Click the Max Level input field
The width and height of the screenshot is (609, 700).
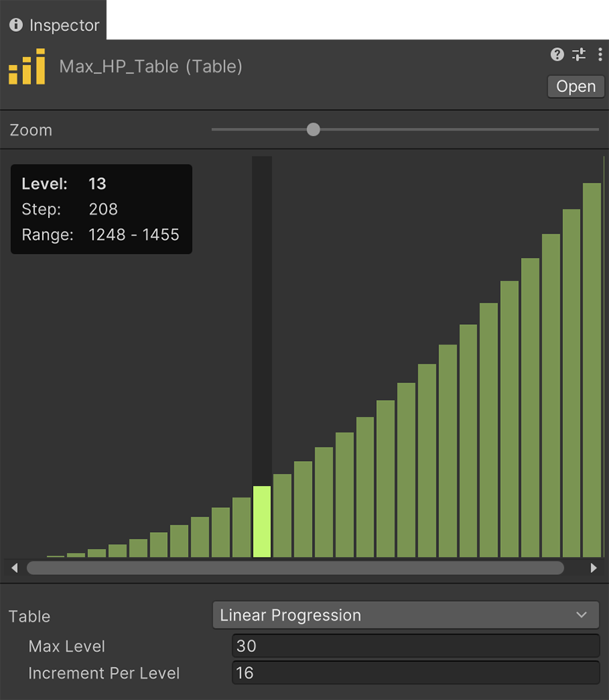click(416, 646)
